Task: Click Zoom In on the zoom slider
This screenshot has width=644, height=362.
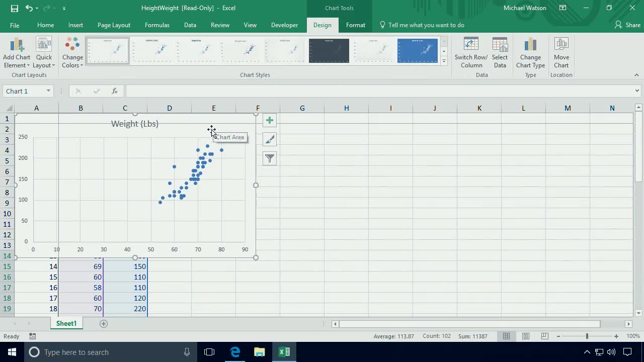Action: (615, 336)
